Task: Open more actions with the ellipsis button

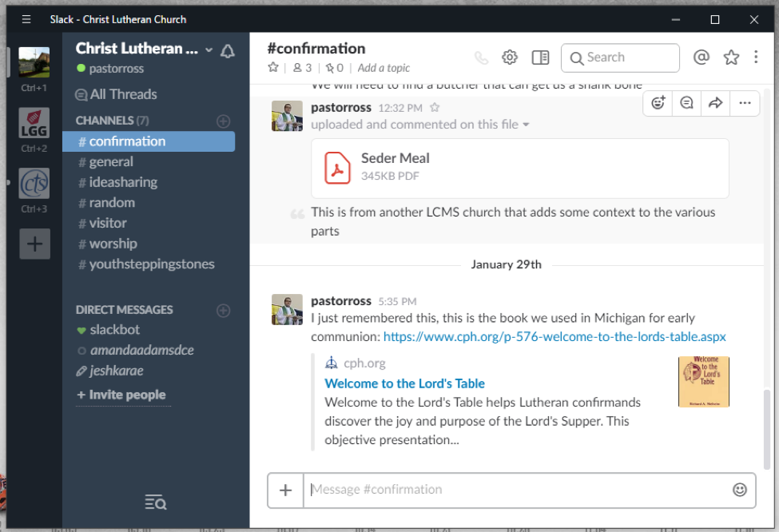Action: tap(745, 103)
